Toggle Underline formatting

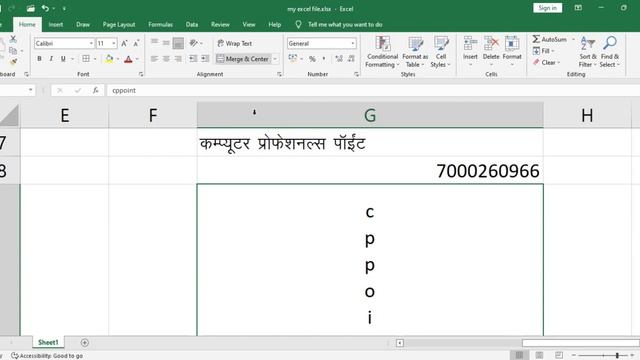pyautogui.click(x=63, y=59)
